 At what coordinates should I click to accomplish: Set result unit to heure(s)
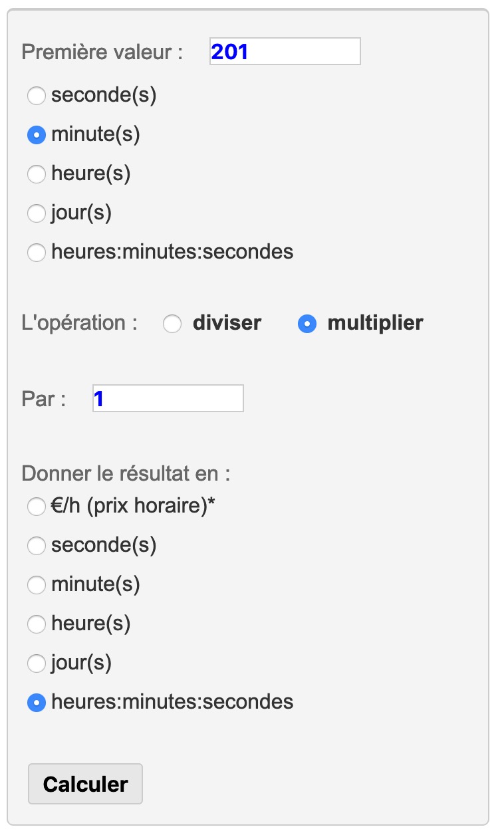tap(37, 624)
